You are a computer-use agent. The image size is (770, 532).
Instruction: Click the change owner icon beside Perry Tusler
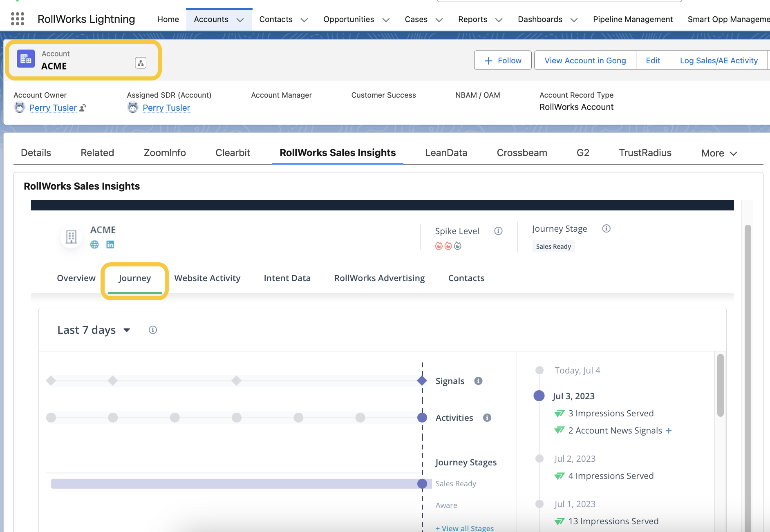point(83,108)
